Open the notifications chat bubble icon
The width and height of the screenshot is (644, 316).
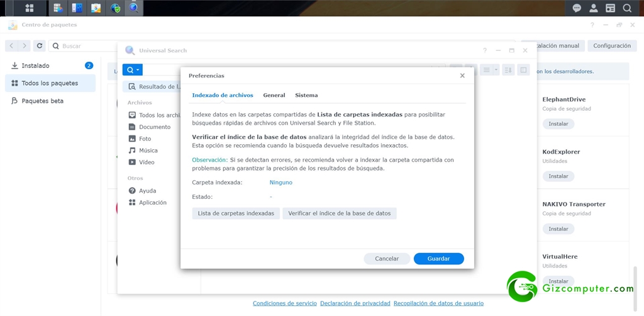(x=577, y=8)
